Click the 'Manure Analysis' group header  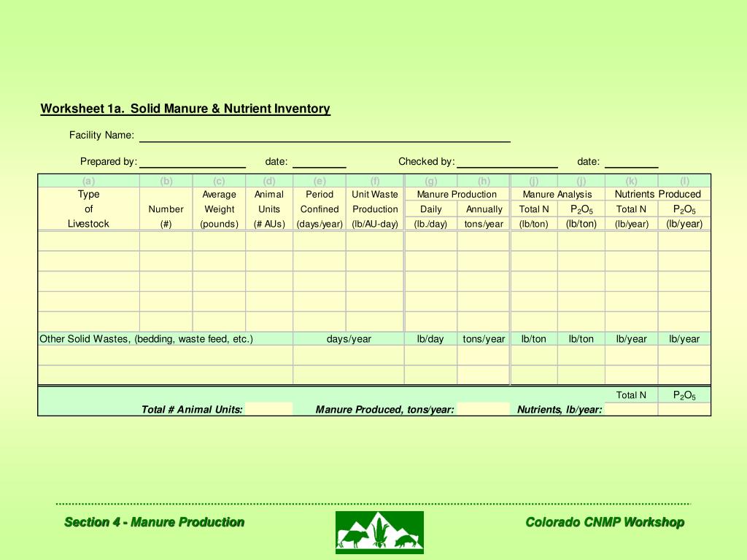(557, 194)
